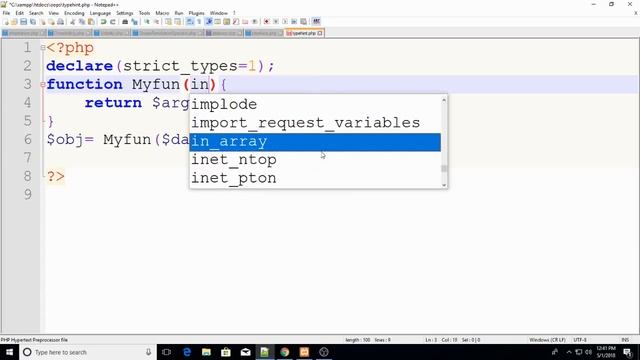640x360 pixels.
Task: Open File Explorer from the taskbar
Action: pyautogui.click(x=206, y=352)
